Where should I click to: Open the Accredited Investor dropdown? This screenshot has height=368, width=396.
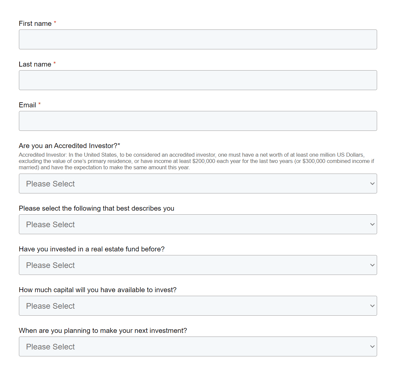tap(198, 183)
